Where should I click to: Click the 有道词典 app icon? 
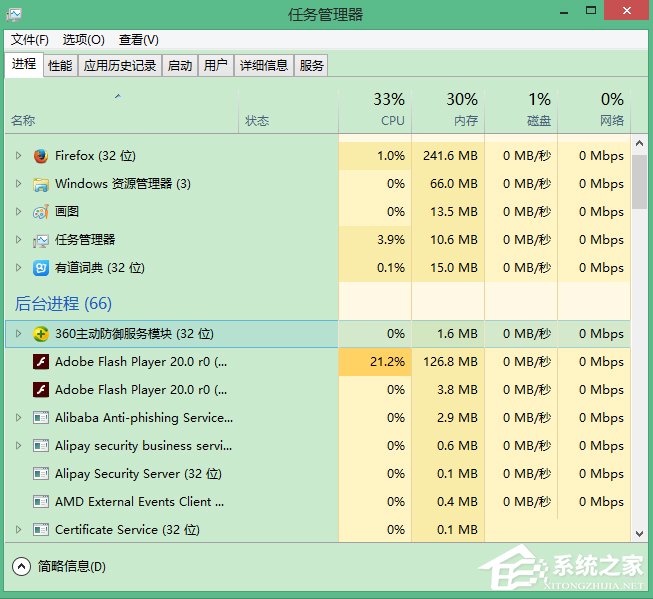pos(41,268)
